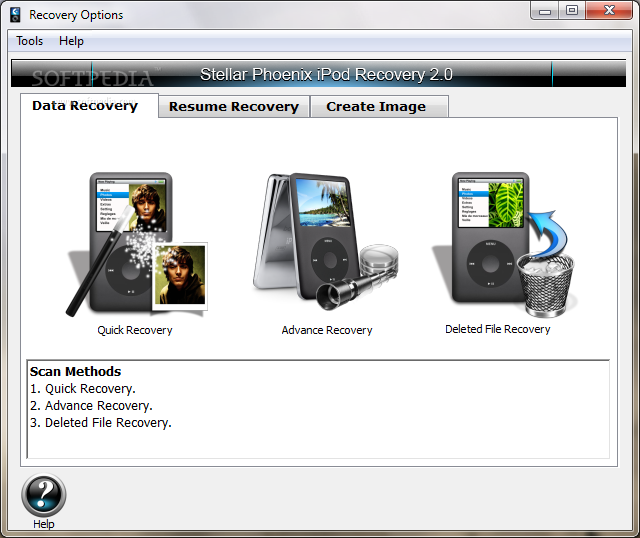The image size is (640, 538).
Task: Click the Help label under question icon
Action: click(x=44, y=524)
